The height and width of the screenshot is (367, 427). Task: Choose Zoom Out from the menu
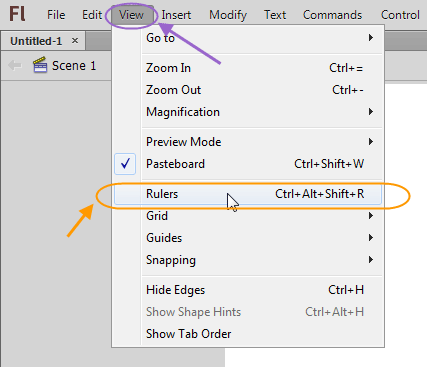(x=248, y=90)
